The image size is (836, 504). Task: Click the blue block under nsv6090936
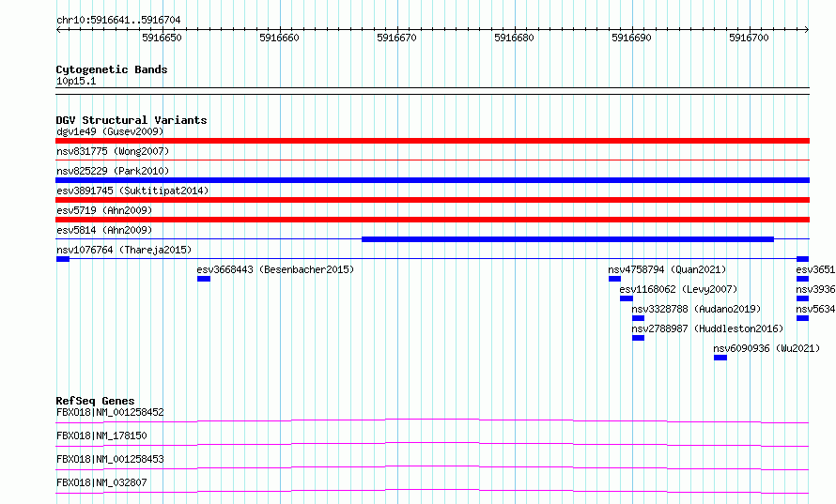pos(720,358)
